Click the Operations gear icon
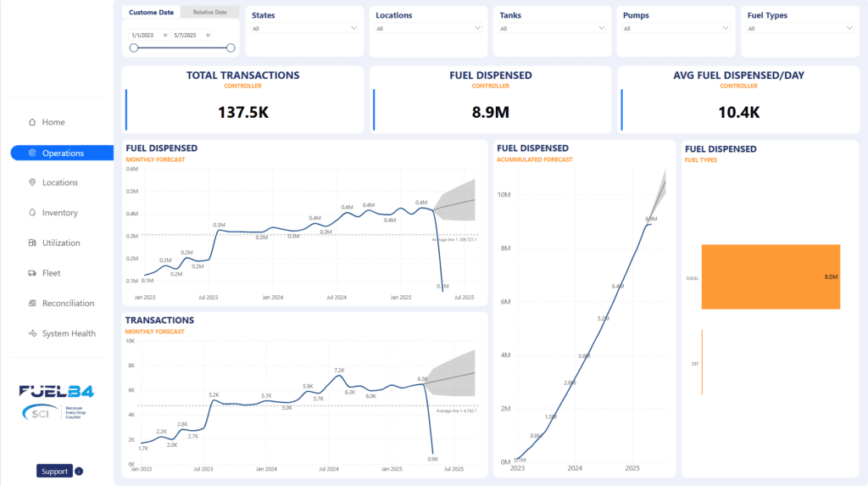This screenshot has height=486, width=868. pyautogui.click(x=32, y=154)
